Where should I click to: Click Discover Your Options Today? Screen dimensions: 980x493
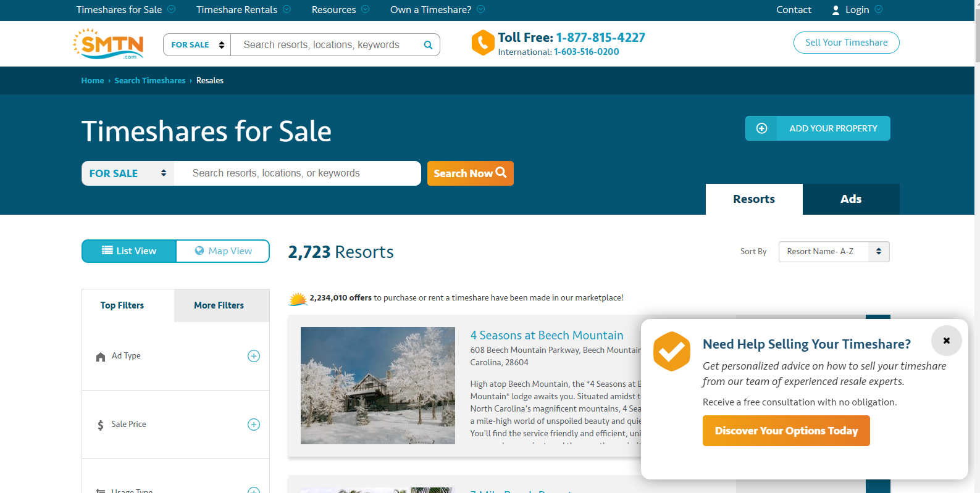pyautogui.click(x=786, y=431)
